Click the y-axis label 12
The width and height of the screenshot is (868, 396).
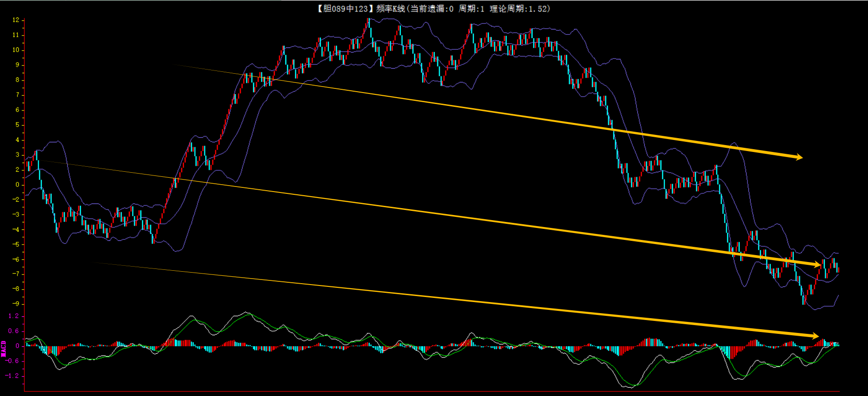click(x=16, y=20)
